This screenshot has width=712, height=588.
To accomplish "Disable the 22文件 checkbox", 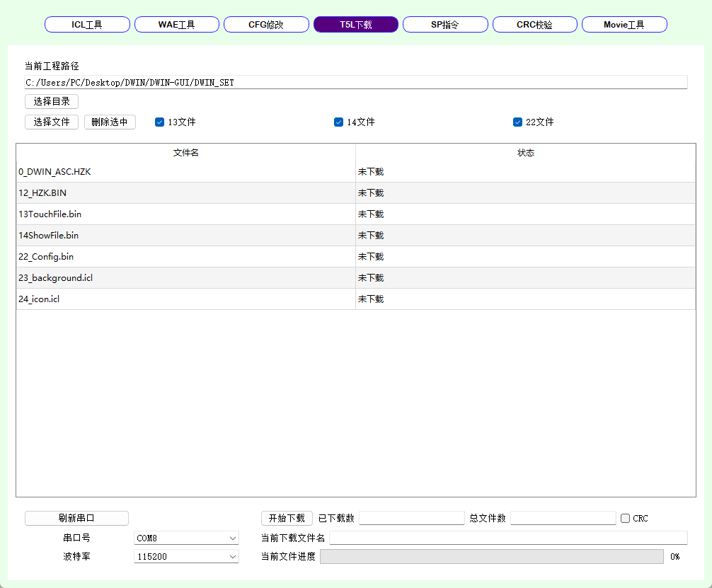I will [x=518, y=122].
